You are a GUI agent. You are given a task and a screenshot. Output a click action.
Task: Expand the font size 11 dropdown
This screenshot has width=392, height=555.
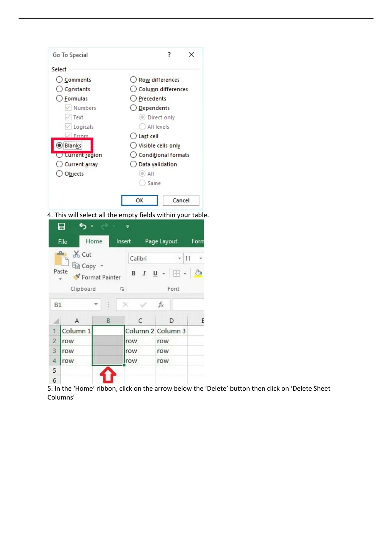click(201, 259)
